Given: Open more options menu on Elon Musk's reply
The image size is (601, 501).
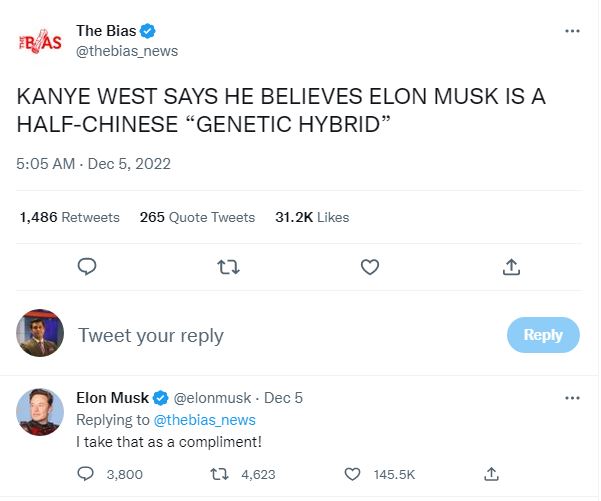Looking at the screenshot, I should pyautogui.click(x=572, y=398).
